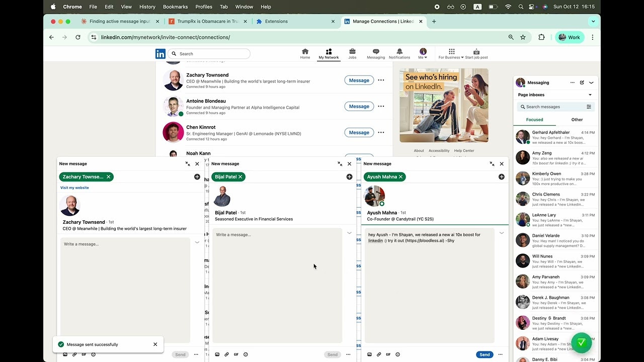Click message box in Bijal Patel window
Viewport: 644px width, 362px height.
point(277,286)
